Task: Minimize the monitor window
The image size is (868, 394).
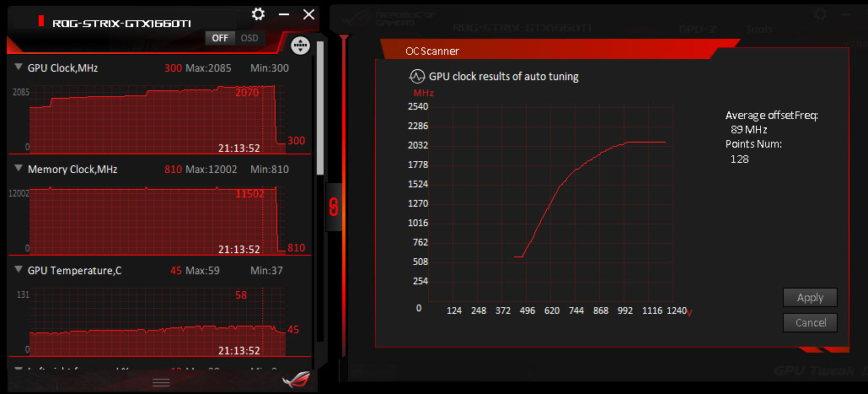Action: [284, 15]
